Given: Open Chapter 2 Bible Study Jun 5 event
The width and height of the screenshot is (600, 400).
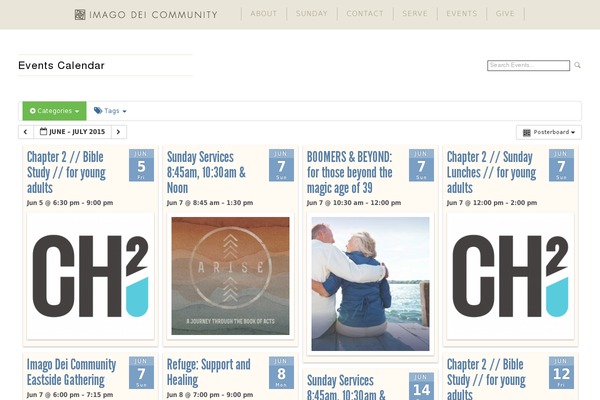Looking at the screenshot, I should coord(66,172).
